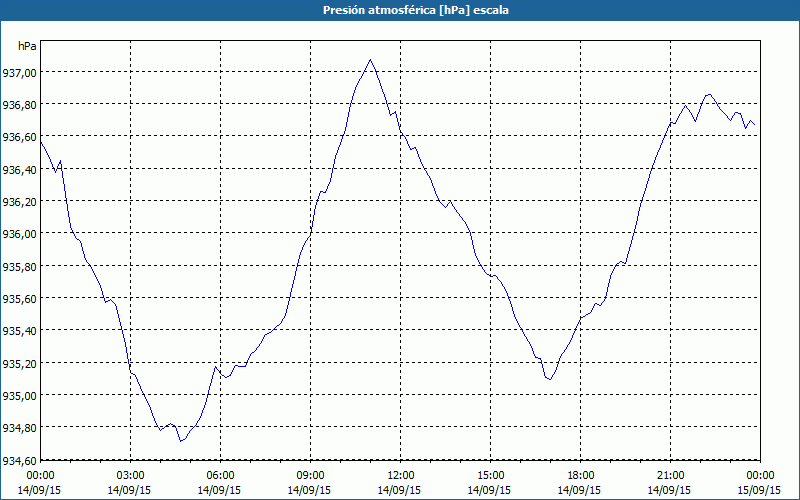
Task: Click the 12:00 time axis label
Action: point(401,476)
